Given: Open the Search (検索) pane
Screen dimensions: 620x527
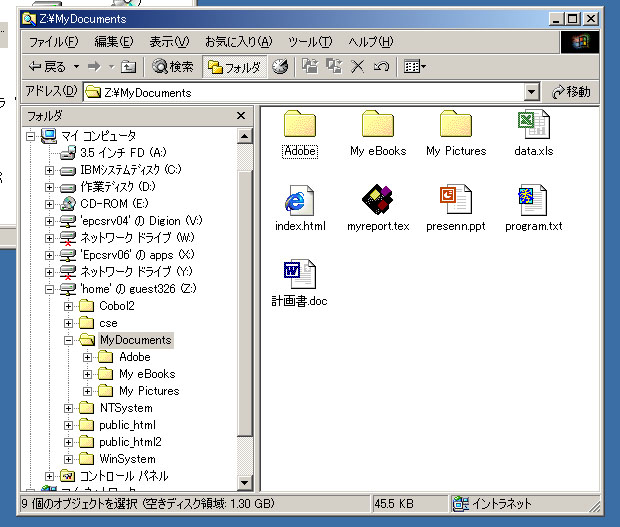Looking at the screenshot, I should click(x=173, y=66).
